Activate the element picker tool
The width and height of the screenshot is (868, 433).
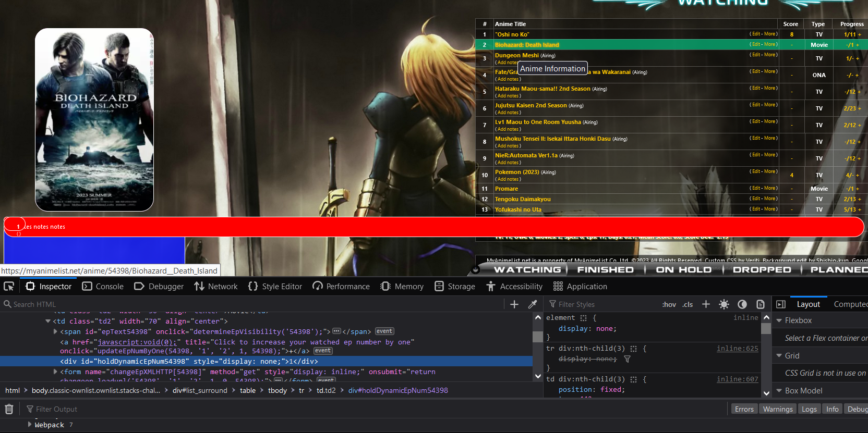pyautogui.click(x=9, y=286)
